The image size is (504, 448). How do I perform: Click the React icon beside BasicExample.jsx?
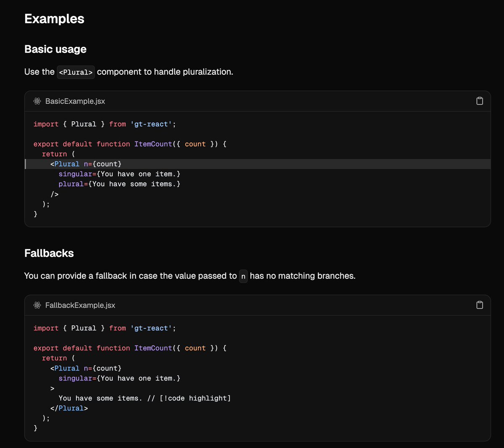coord(37,101)
